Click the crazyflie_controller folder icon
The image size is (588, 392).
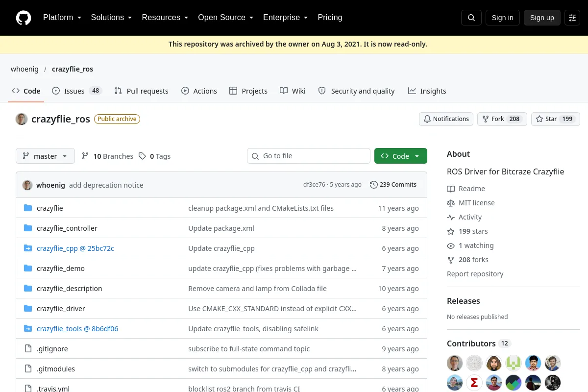(28, 228)
